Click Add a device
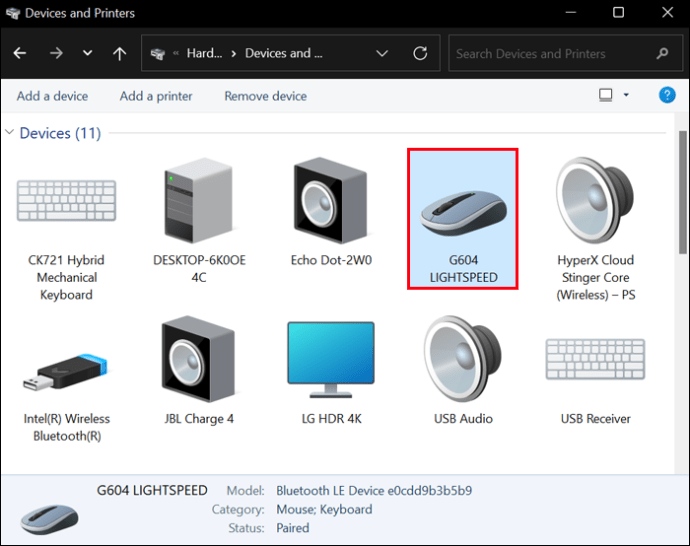 [x=52, y=96]
